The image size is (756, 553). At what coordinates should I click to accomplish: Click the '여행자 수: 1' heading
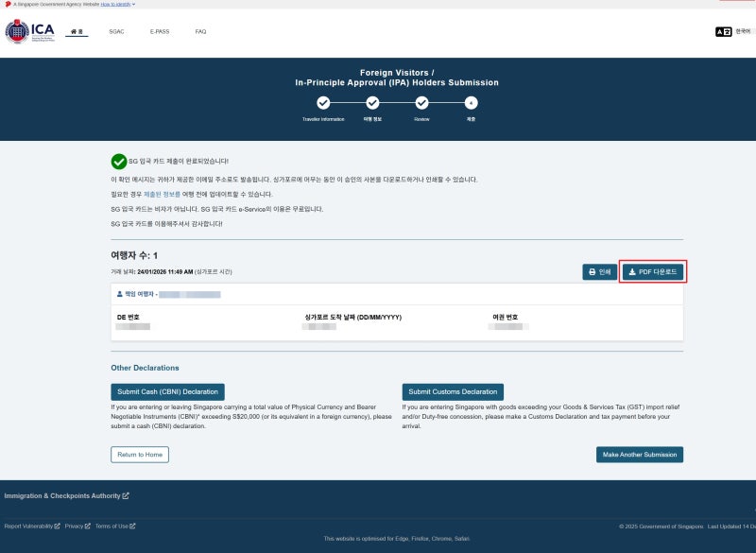[134, 255]
